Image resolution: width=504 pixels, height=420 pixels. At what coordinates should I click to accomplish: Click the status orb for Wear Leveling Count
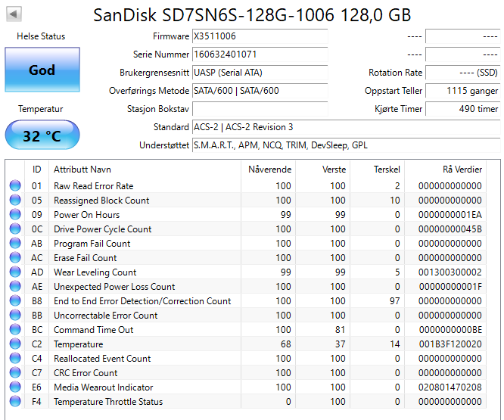(15, 272)
